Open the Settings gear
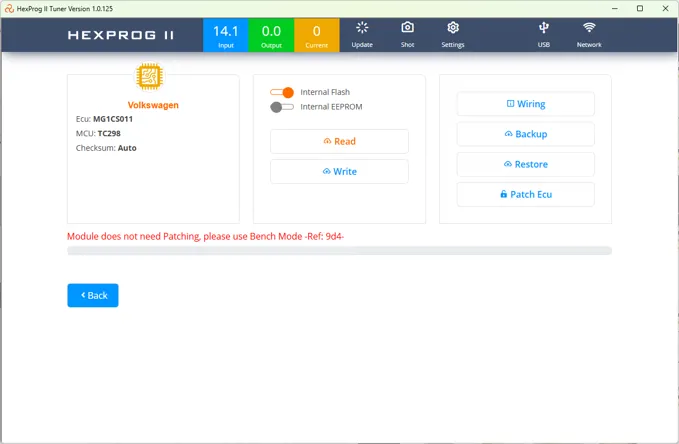Image resolution: width=679 pixels, height=444 pixels. (x=453, y=35)
